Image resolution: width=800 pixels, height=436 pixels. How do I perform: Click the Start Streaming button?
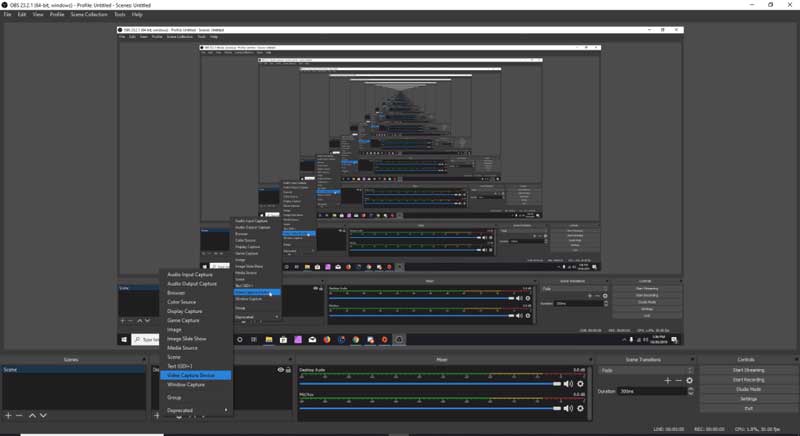tap(748, 370)
